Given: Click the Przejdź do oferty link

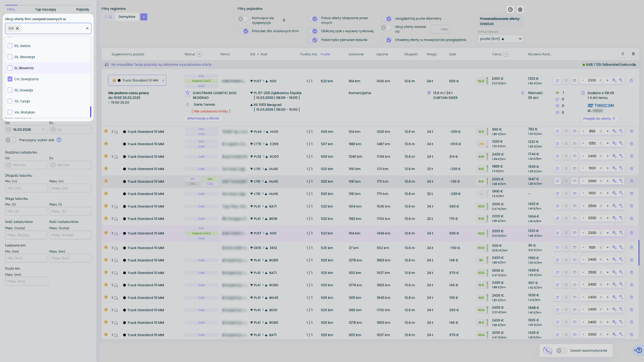Looking at the screenshot, I should pyautogui.click(x=599, y=119).
